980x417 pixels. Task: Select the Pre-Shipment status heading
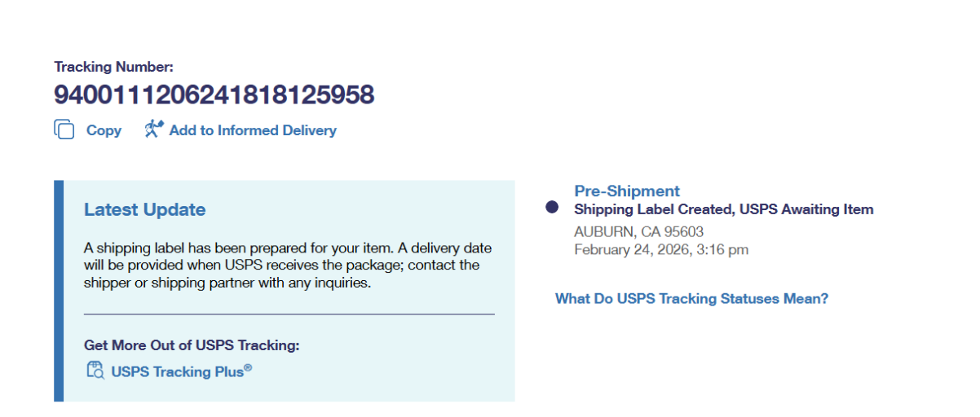click(626, 191)
